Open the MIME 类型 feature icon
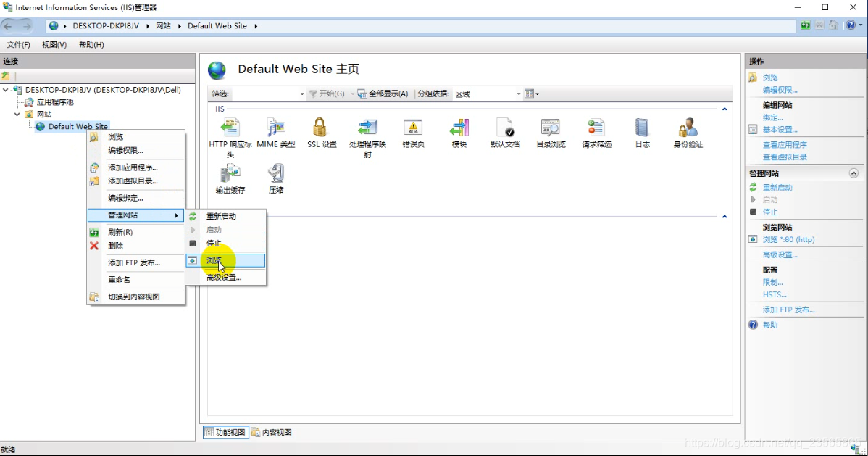This screenshot has width=868, height=456. (x=275, y=128)
